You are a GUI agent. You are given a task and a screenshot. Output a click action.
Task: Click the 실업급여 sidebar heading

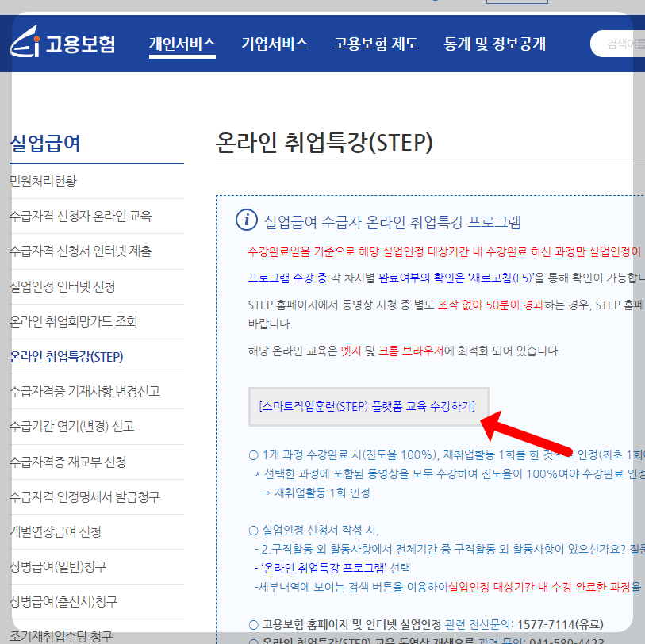point(45,144)
